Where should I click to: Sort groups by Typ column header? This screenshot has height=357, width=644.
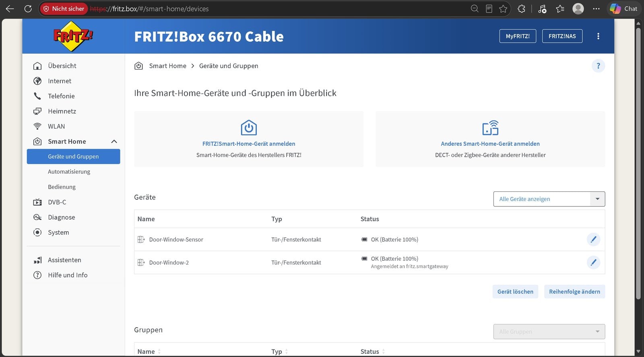[x=279, y=351]
